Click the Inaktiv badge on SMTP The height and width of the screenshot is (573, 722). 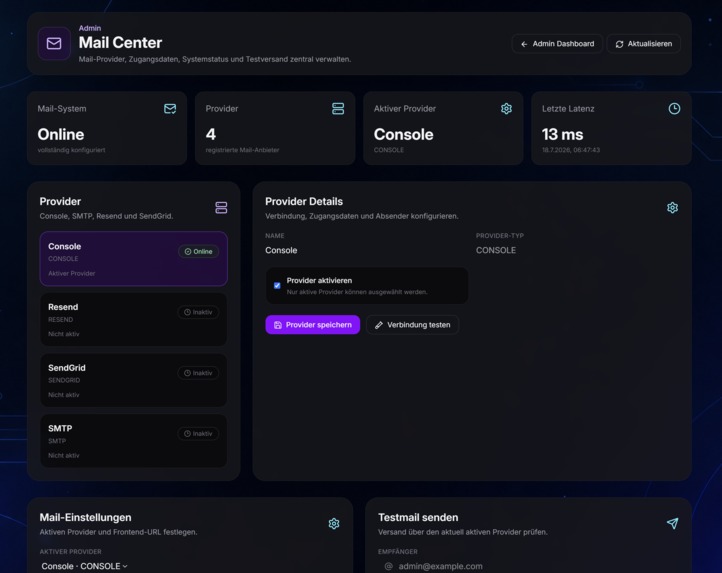198,433
